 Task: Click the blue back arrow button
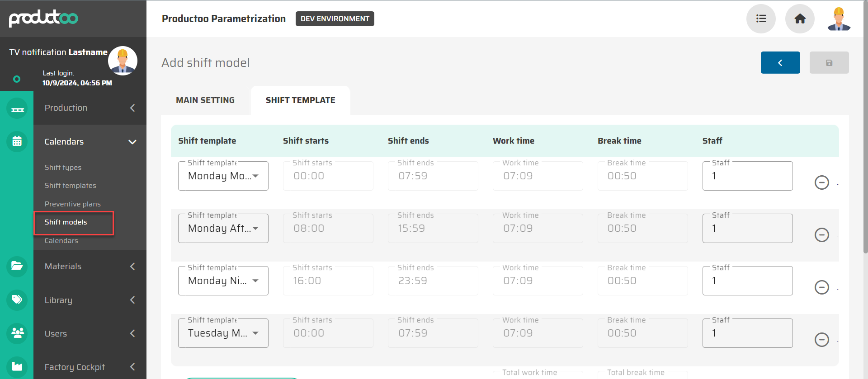coord(780,63)
